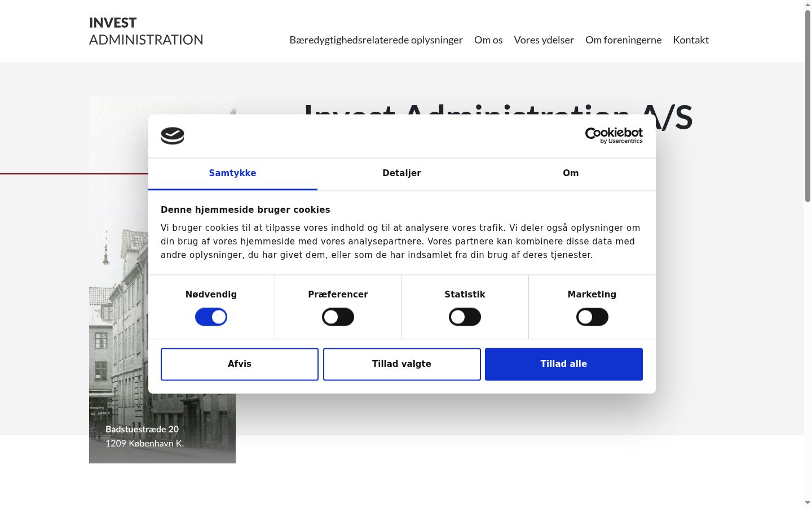Screen dimensions: 812x508
Task: Open the Om tab in cookie dialog
Action: pos(571,173)
